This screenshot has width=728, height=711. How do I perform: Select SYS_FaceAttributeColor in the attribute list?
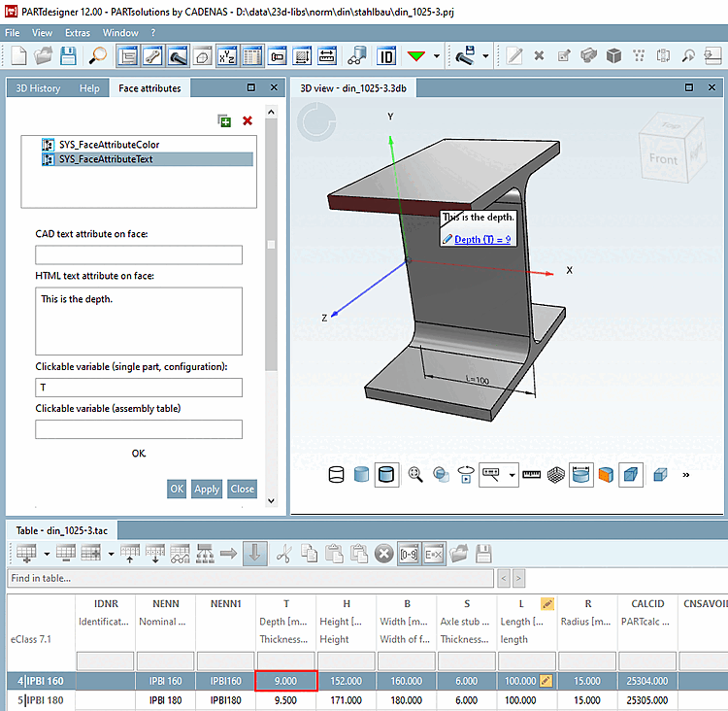point(108,145)
